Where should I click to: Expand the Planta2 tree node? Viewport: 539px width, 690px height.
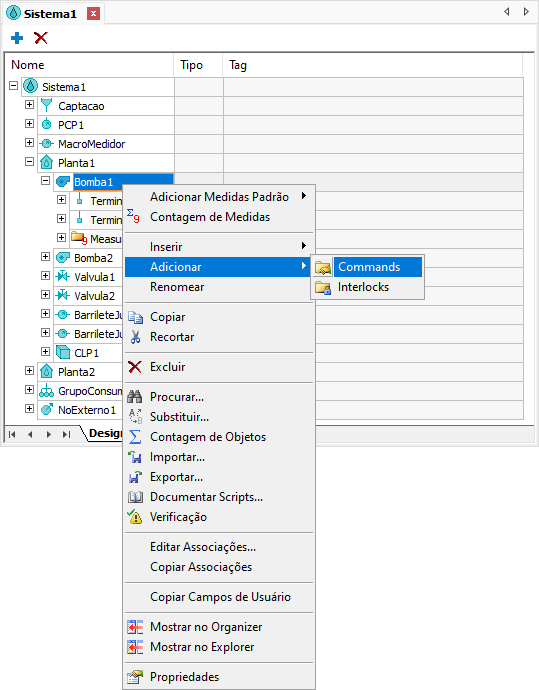pos(29,371)
